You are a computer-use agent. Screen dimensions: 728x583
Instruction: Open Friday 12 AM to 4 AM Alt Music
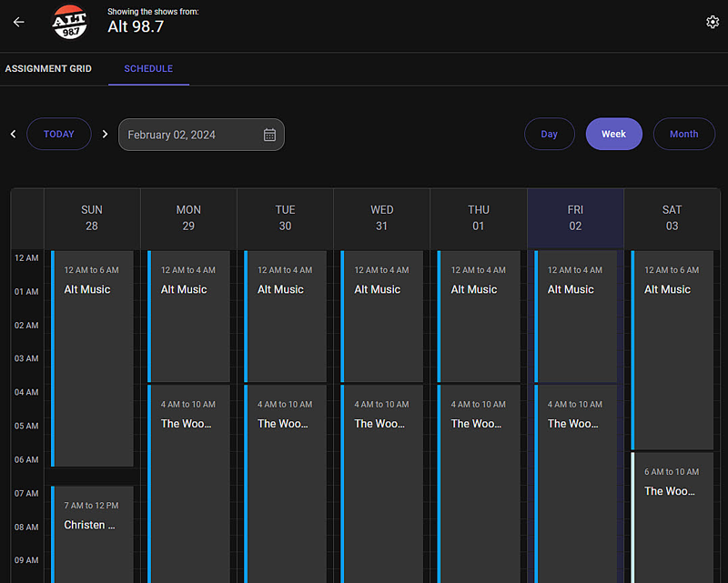[575, 317]
